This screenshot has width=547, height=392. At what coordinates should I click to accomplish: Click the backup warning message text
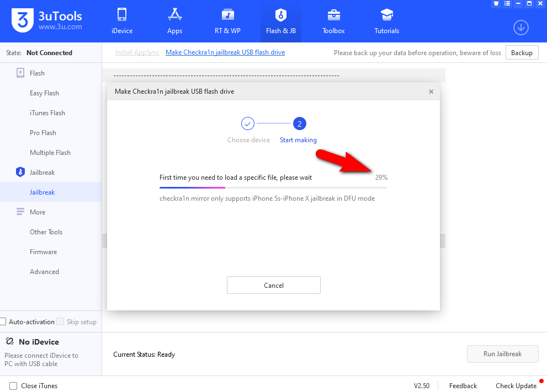417,52
